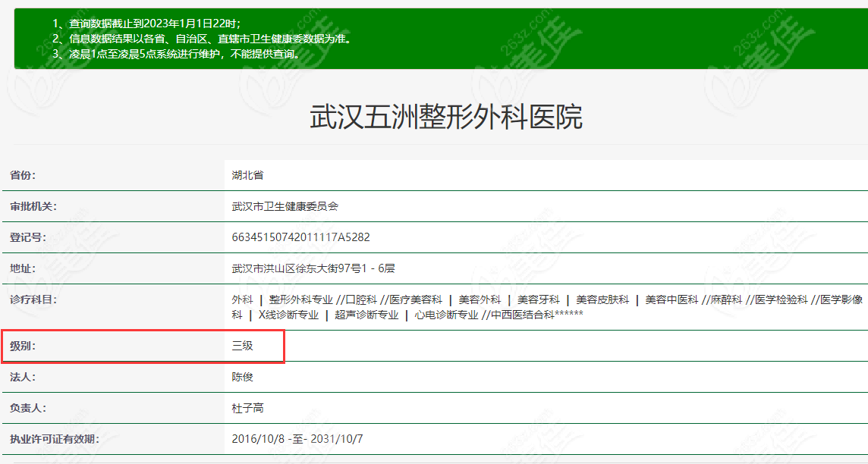The width and height of the screenshot is (868, 464).
Task: Click the first notice about 查询数据截止 time
Action: pyautogui.click(x=146, y=24)
